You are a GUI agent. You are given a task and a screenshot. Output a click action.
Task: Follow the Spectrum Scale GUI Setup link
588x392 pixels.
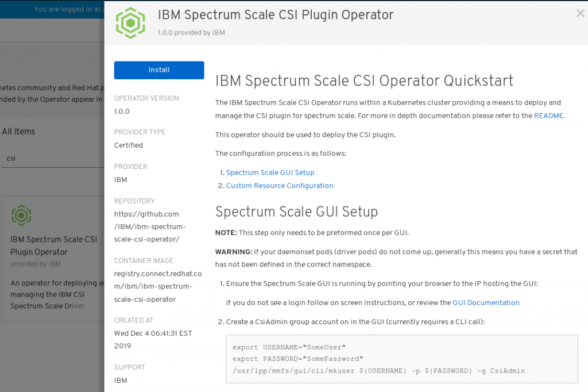pos(270,172)
